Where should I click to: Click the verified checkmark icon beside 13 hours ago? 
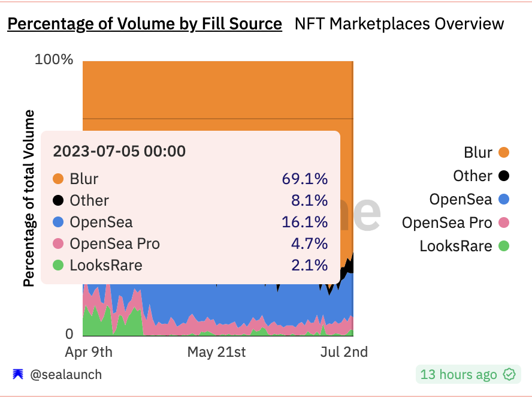pos(509,375)
